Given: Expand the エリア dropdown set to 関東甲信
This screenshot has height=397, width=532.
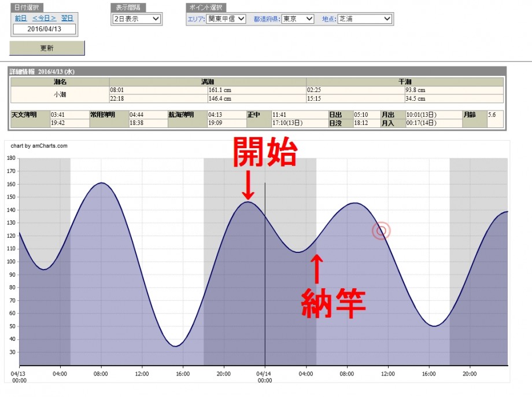Looking at the screenshot, I should coord(226,19).
